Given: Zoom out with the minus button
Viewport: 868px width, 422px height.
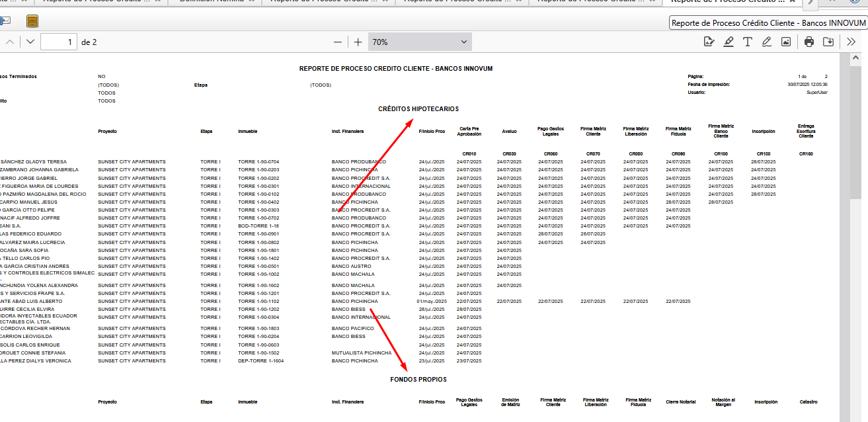Looking at the screenshot, I should (338, 42).
